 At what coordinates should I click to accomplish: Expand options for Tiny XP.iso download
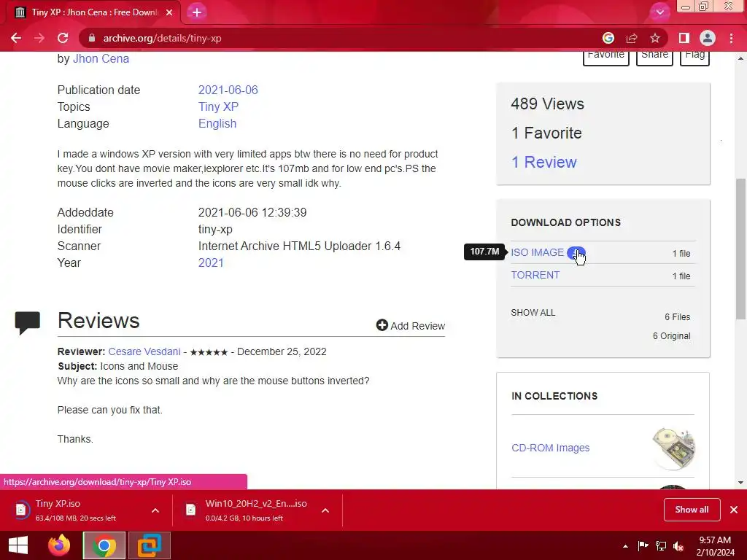click(x=155, y=510)
